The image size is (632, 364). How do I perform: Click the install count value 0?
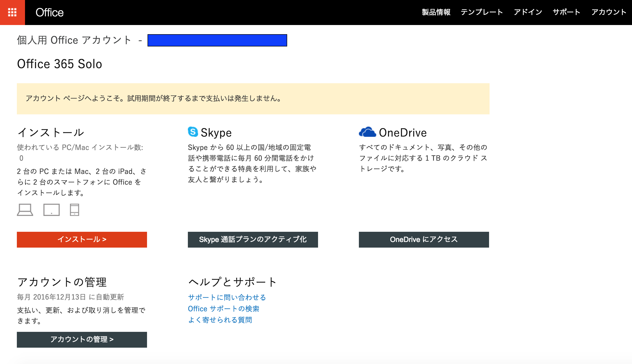[21, 158]
